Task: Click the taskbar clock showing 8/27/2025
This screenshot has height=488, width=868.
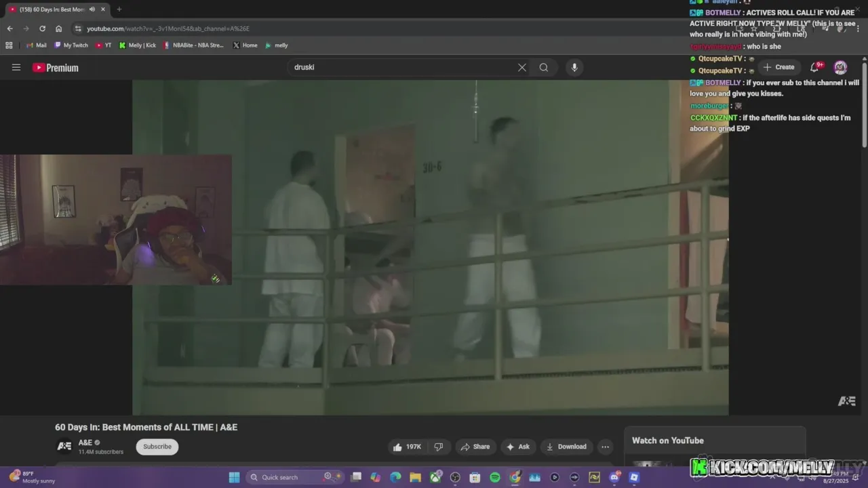Action: 836,477
